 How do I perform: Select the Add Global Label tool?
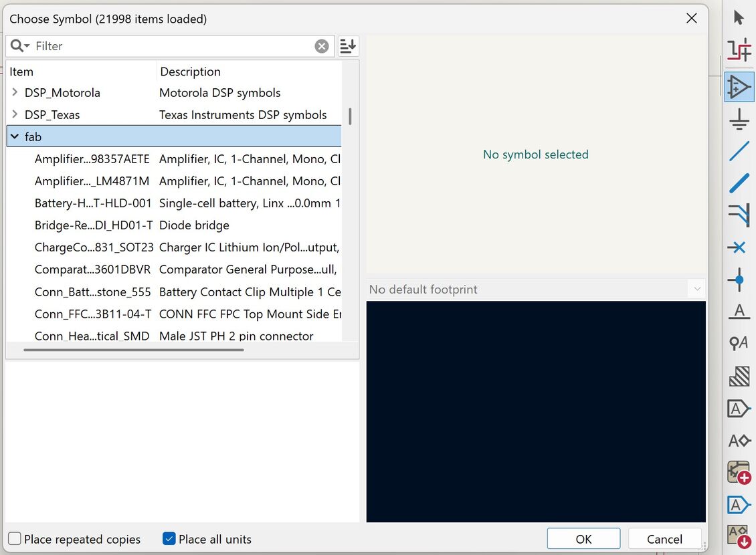tap(739, 409)
